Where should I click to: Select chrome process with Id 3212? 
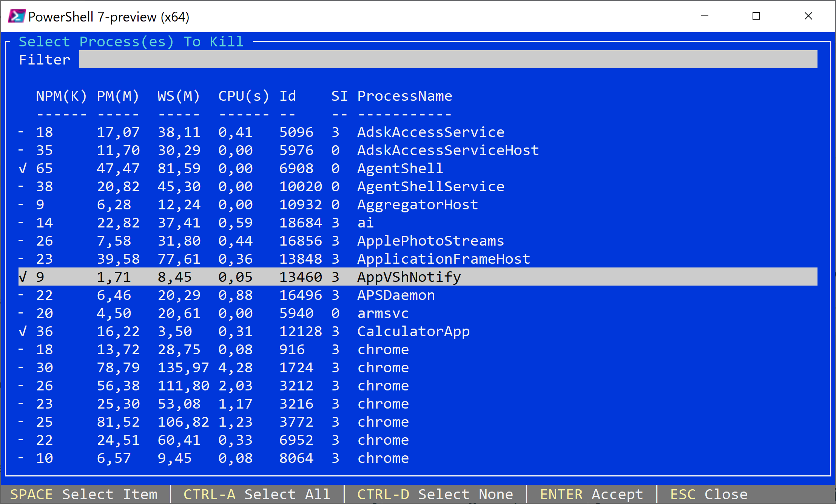[383, 386]
